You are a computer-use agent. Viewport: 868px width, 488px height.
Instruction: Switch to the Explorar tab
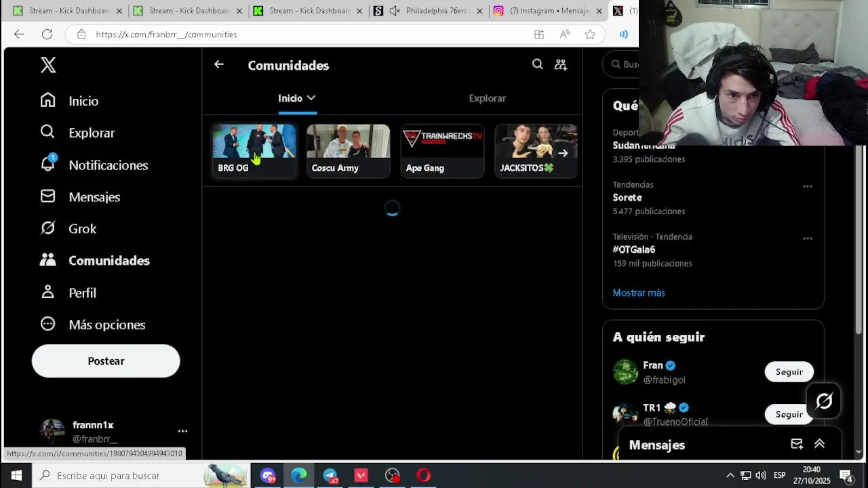click(487, 98)
